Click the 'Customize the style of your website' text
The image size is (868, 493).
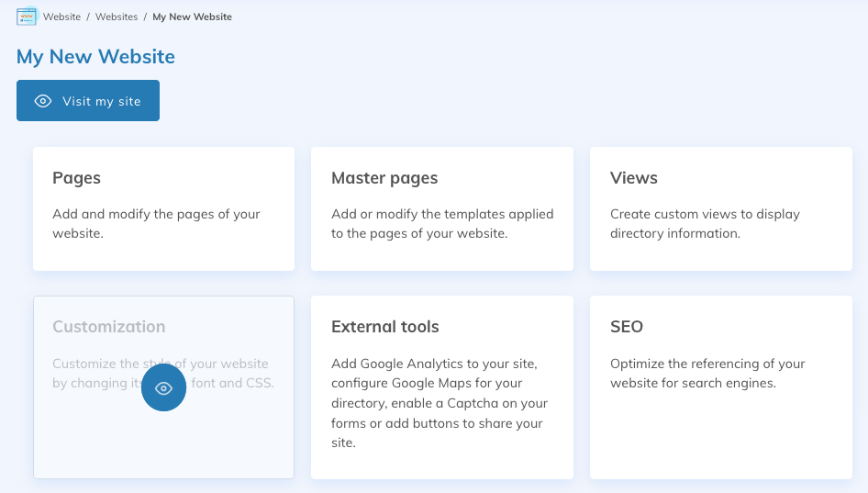[161, 364]
